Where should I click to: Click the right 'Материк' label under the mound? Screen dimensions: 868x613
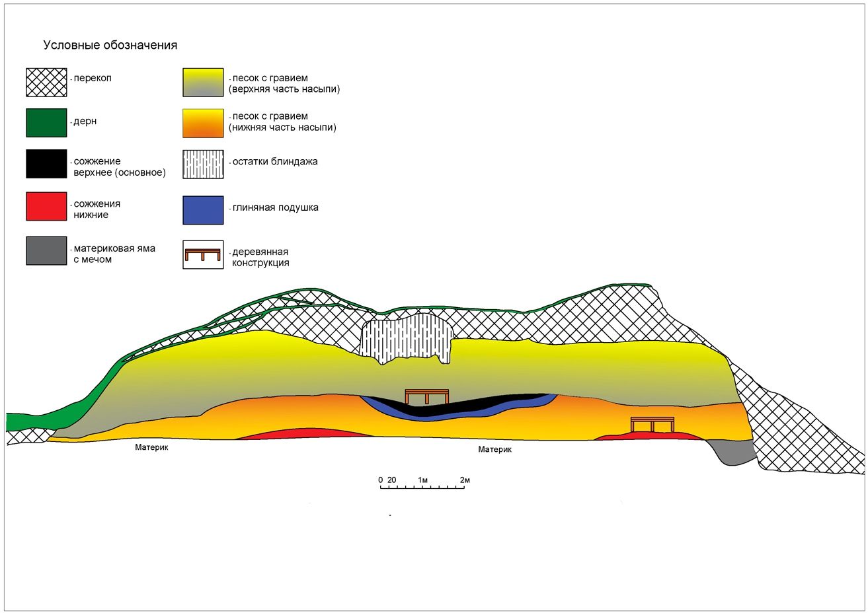(x=494, y=449)
